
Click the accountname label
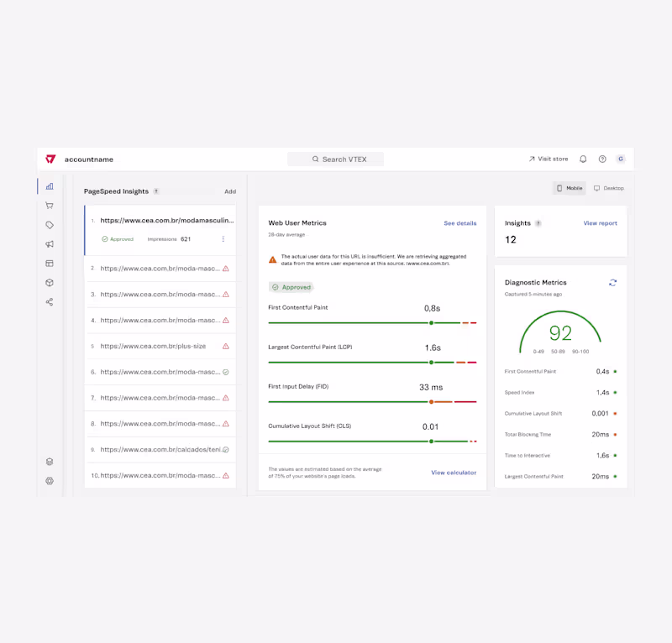tap(89, 159)
